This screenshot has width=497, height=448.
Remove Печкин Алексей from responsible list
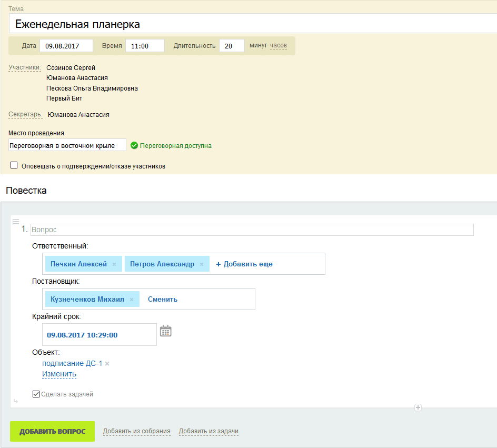[114, 264]
